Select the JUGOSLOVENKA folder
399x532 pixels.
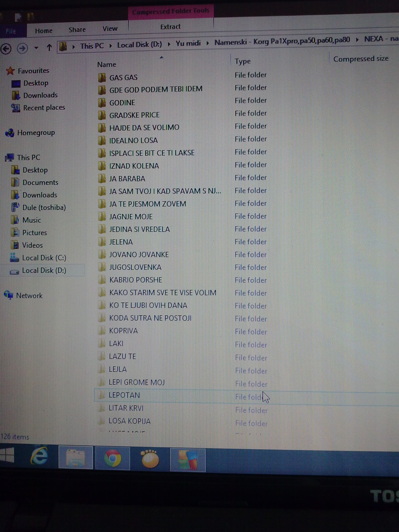pos(135,267)
